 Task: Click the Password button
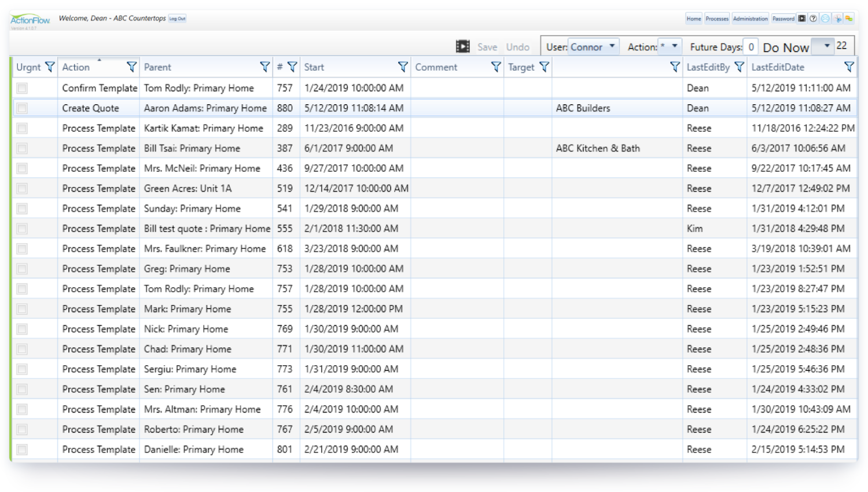pos(783,19)
